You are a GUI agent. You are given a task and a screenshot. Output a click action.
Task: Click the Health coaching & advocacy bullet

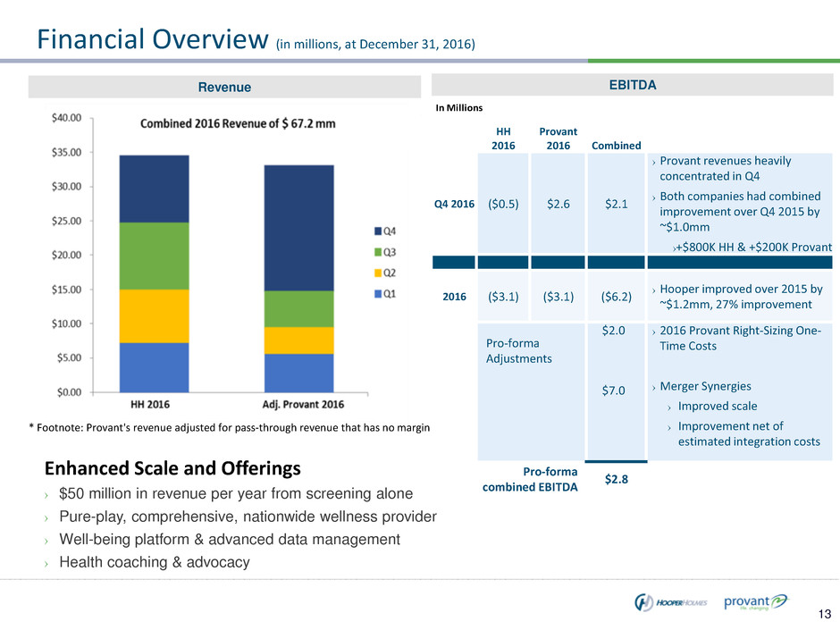tap(154, 562)
